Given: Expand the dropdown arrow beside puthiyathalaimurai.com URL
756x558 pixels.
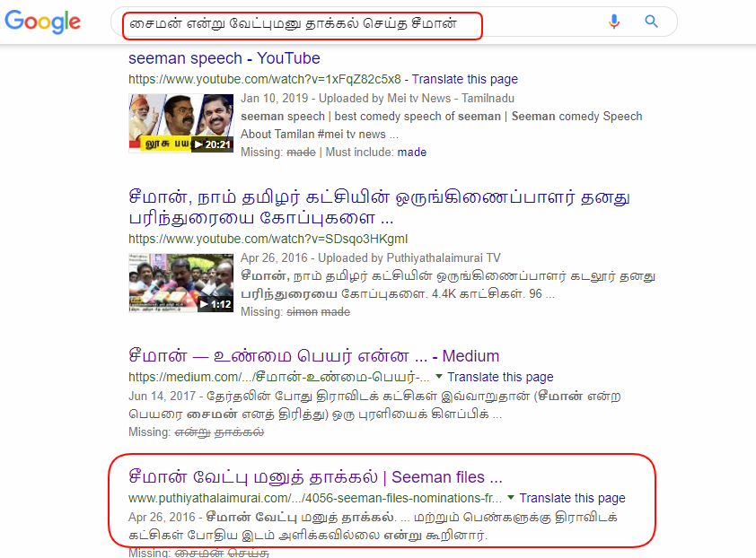Looking at the screenshot, I should 511,497.
